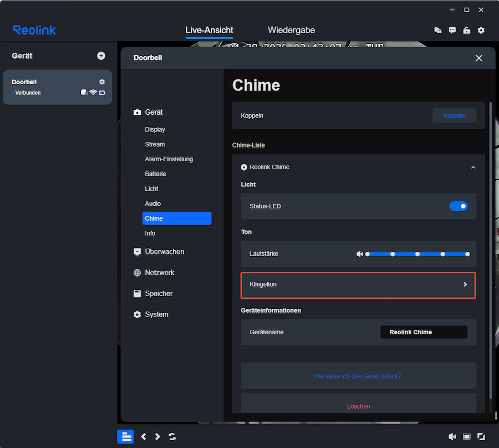Select the Doorbell device card
The width and height of the screenshot is (499, 448).
(57, 87)
